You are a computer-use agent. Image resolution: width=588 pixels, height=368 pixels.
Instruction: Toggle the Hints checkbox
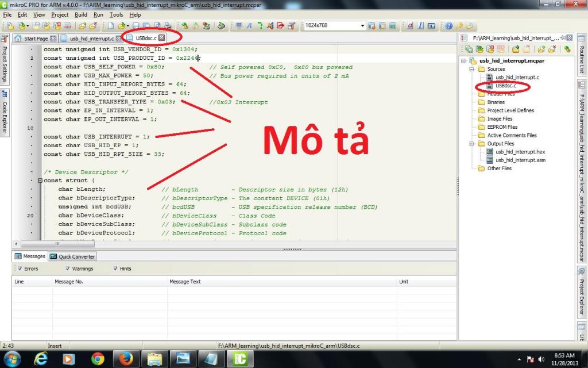click(x=115, y=269)
